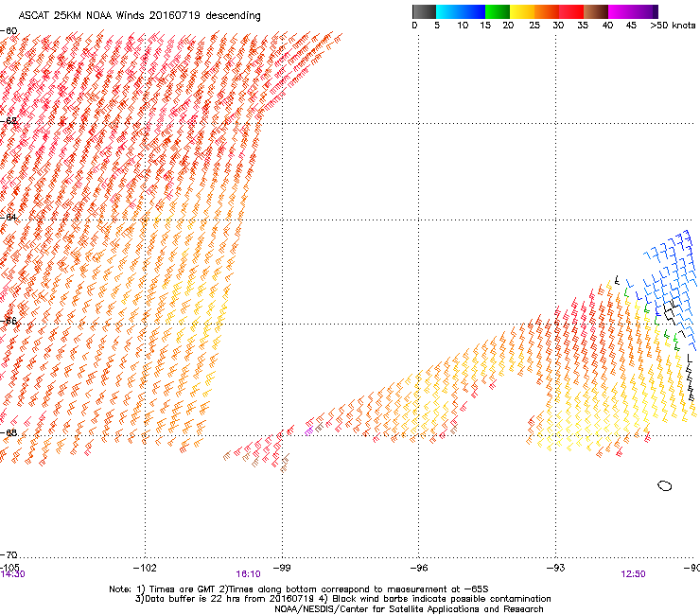Image resolution: width=700 pixels, height=615 pixels.
Task: Click the '-93' longitude axis label
Action: (555, 568)
